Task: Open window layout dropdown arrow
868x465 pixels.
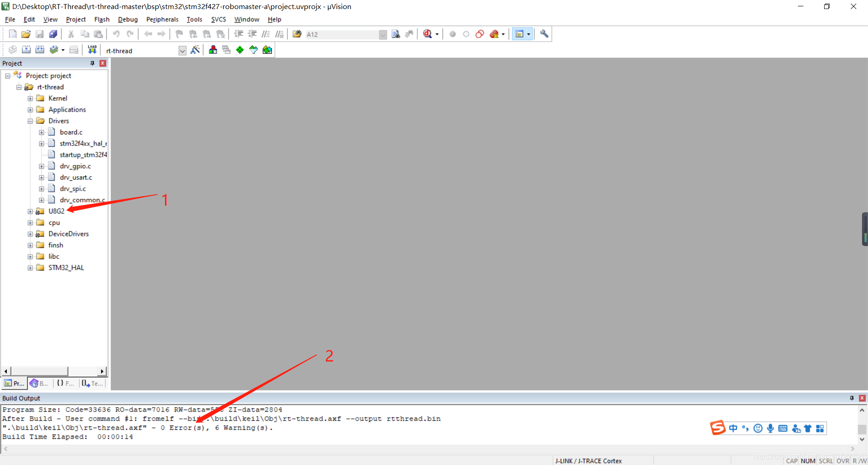Action: pyautogui.click(x=528, y=34)
